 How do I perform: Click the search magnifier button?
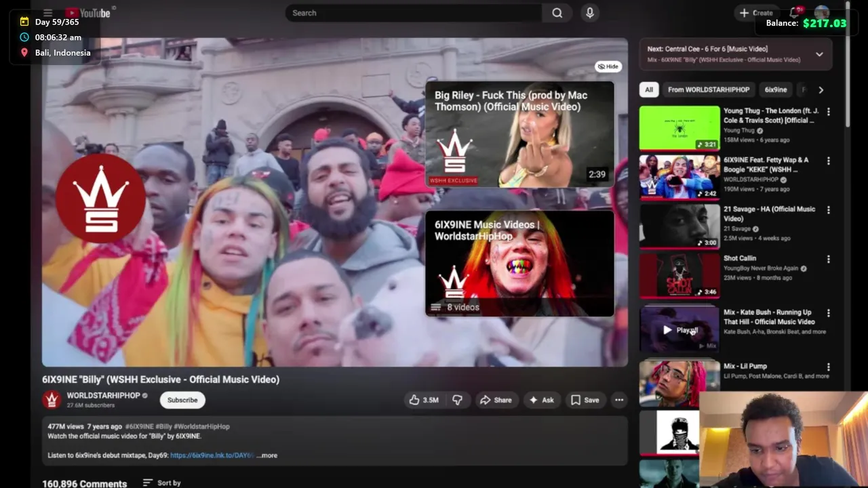tap(557, 13)
